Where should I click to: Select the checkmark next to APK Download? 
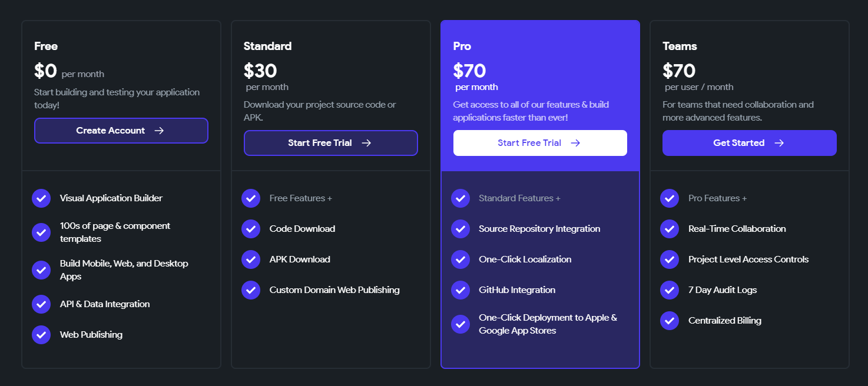click(x=251, y=259)
